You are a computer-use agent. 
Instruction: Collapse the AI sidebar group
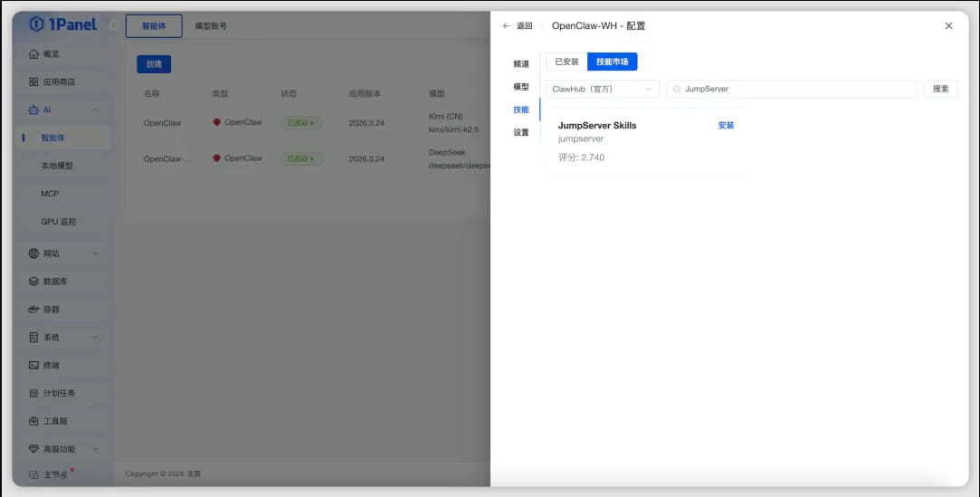[x=95, y=110]
